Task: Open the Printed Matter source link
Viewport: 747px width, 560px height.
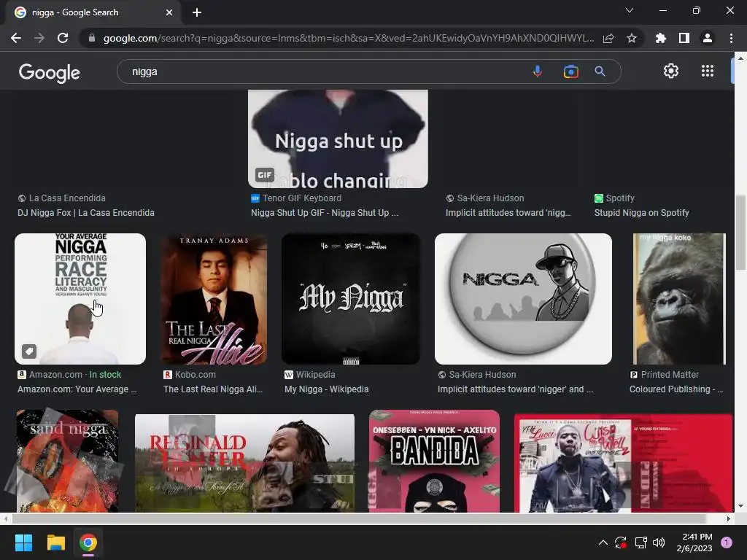Action: point(665,375)
